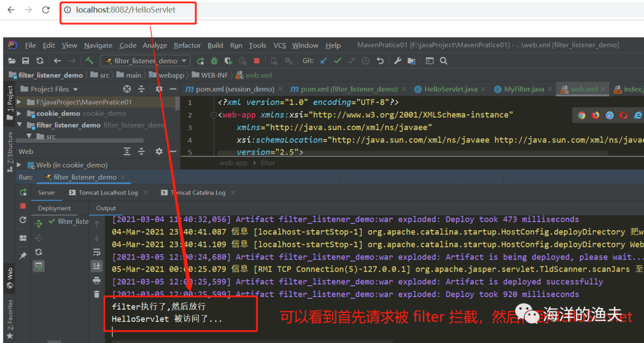Open the Analyze menu
The height and width of the screenshot is (343, 644).
coord(154,45)
